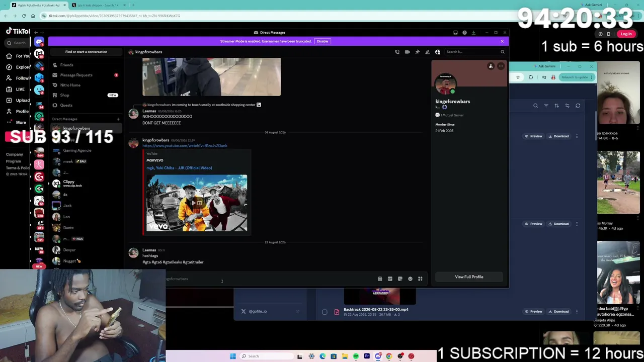Viewport: 644px width, 362px height.
Task: Create a new DM with plus icon
Action: click(x=118, y=119)
